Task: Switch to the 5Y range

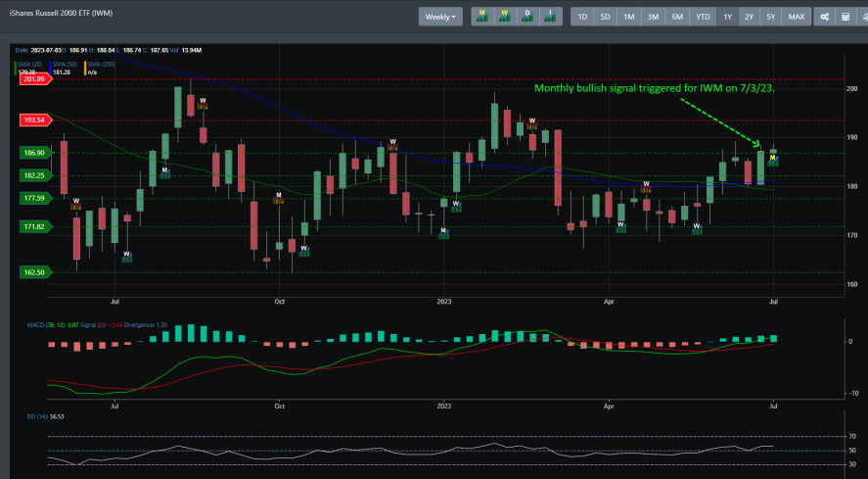Action: tap(770, 17)
